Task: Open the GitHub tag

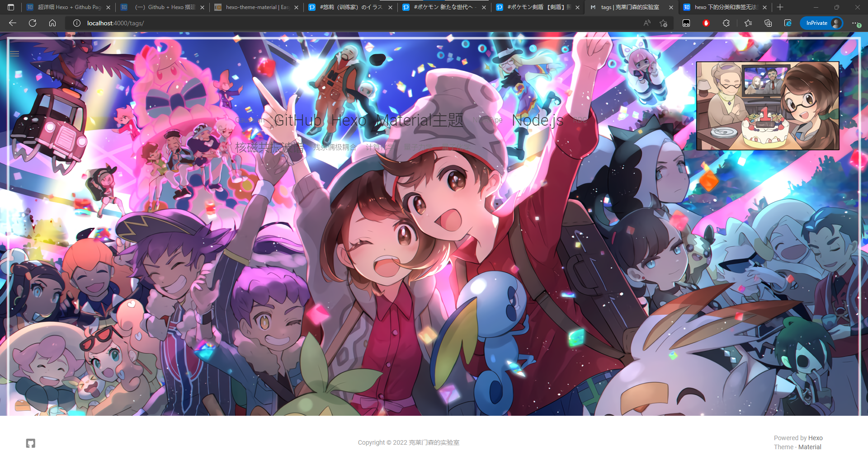Action: 298,120
